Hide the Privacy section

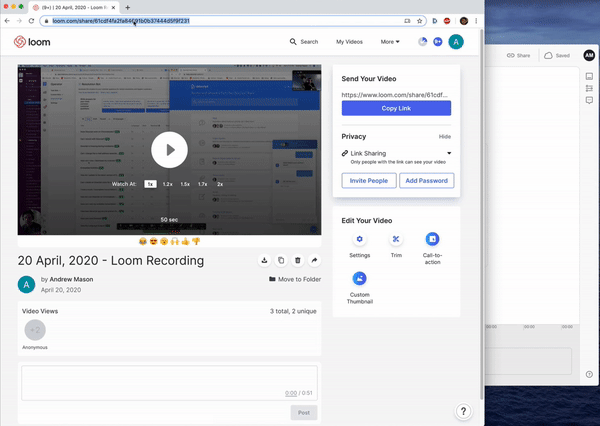[445, 137]
